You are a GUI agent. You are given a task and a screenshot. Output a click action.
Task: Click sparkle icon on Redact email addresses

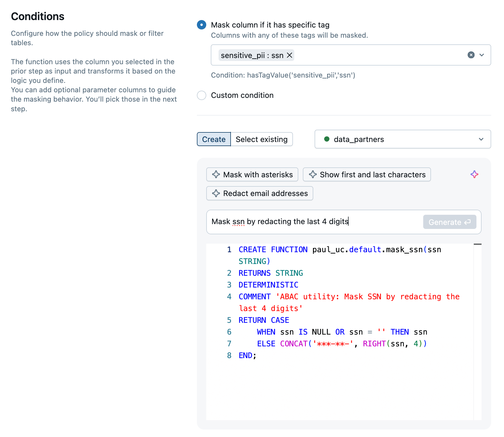point(216,193)
